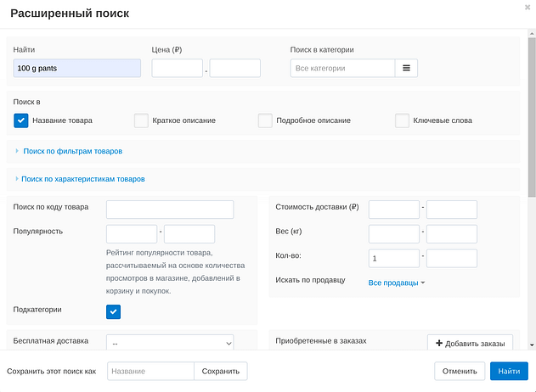The height and width of the screenshot is (392, 536).
Task: Expand Поиск по характеристикам товаров section
Action: point(82,179)
